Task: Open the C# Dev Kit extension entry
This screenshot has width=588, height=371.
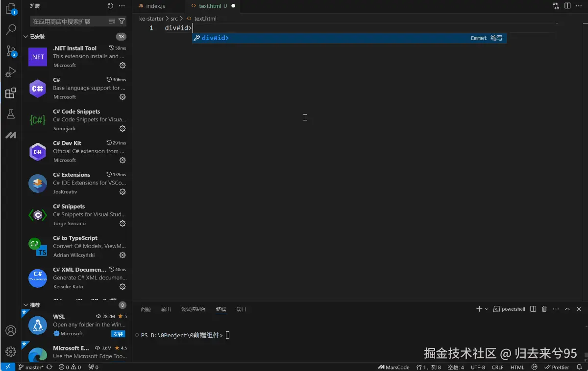Action: (77, 151)
